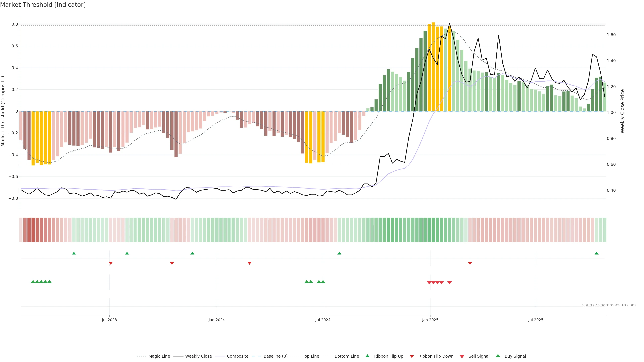Click the leftmost green buy signal marker

point(33,282)
